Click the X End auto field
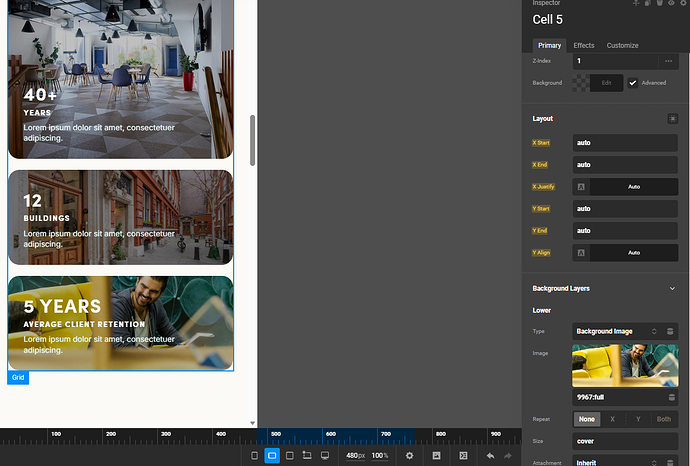The width and height of the screenshot is (690, 466). [x=625, y=165]
